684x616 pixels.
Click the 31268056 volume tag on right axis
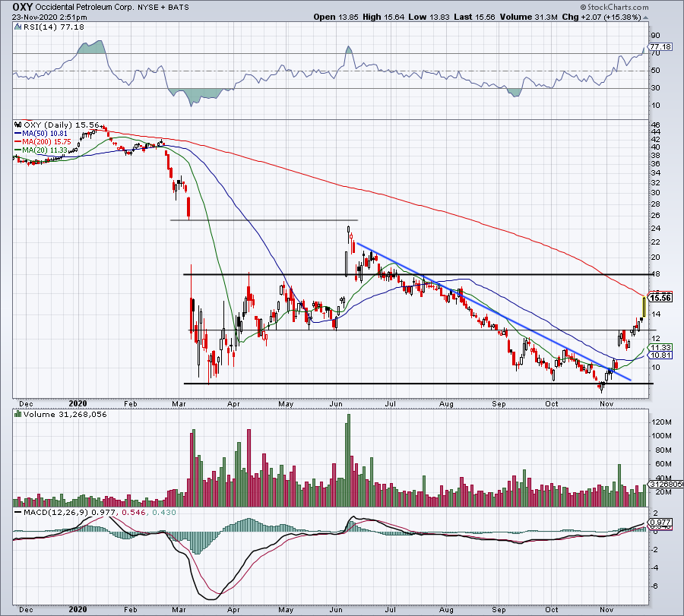[x=666, y=484]
